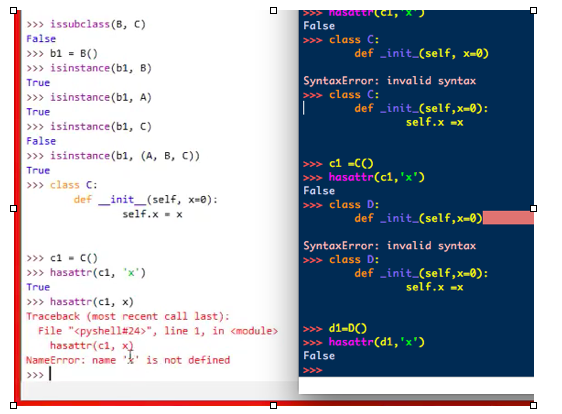Click the d1=D() line in dark shell
The image size is (562, 414).
coord(335,328)
